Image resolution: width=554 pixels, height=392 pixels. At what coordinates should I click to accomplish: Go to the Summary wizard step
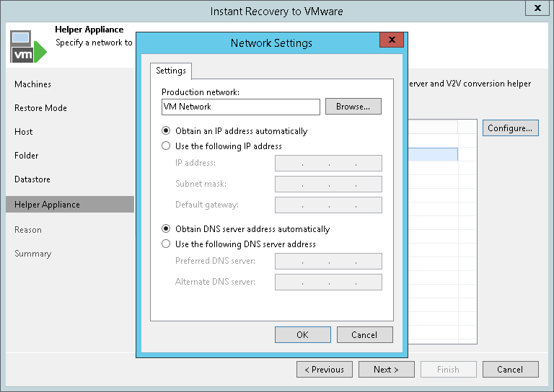[33, 254]
